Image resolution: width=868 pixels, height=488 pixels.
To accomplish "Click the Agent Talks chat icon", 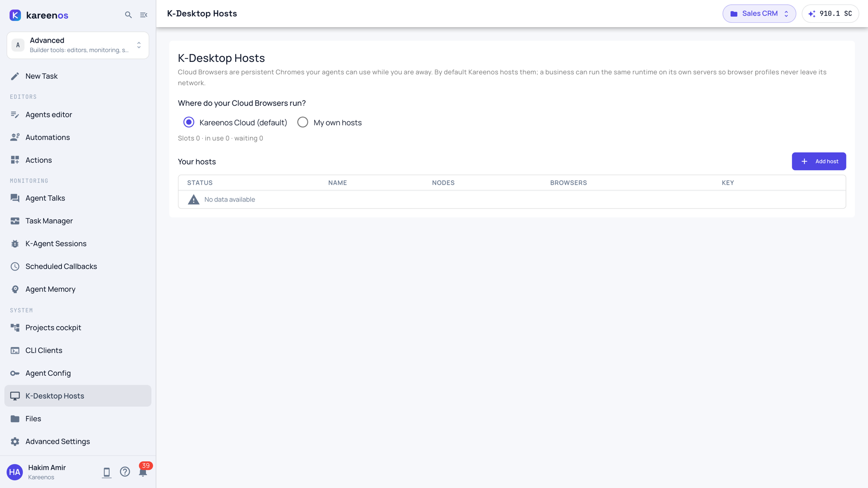I will tap(15, 198).
